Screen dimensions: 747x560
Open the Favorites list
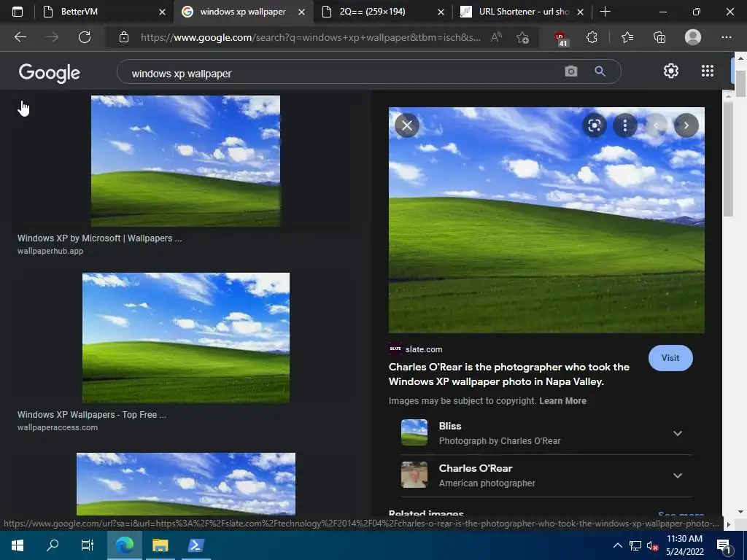coord(627,37)
